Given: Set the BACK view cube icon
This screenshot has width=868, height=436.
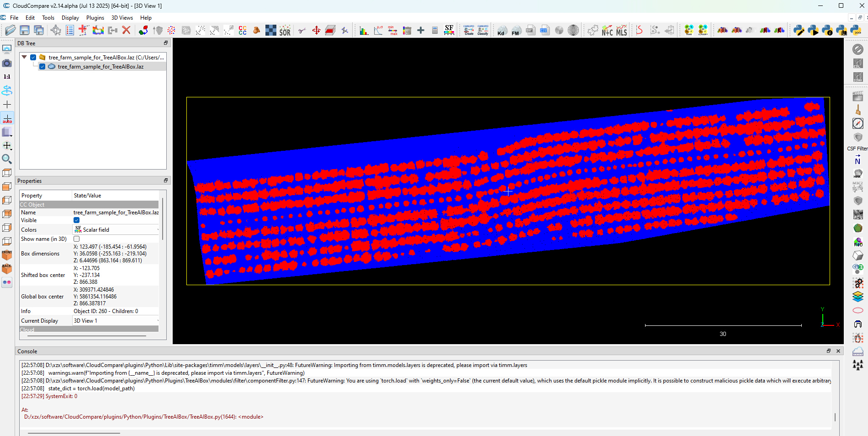Looking at the screenshot, I should [7, 269].
